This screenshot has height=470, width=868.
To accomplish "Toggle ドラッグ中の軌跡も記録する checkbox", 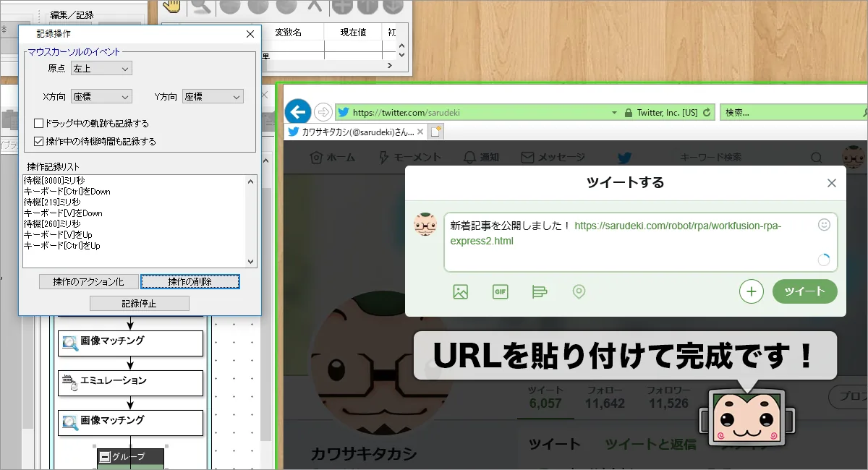I will pyautogui.click(x=40, y=124).
